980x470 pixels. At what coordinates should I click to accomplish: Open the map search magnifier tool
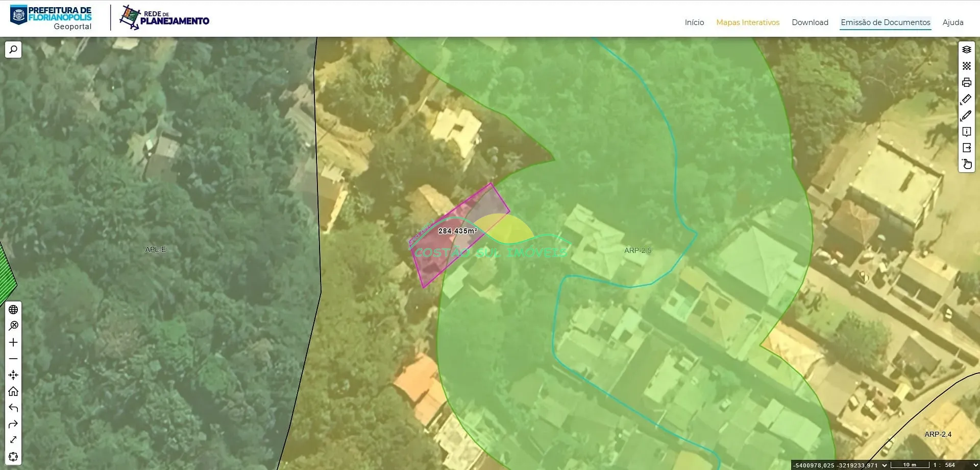click(13, 50)
